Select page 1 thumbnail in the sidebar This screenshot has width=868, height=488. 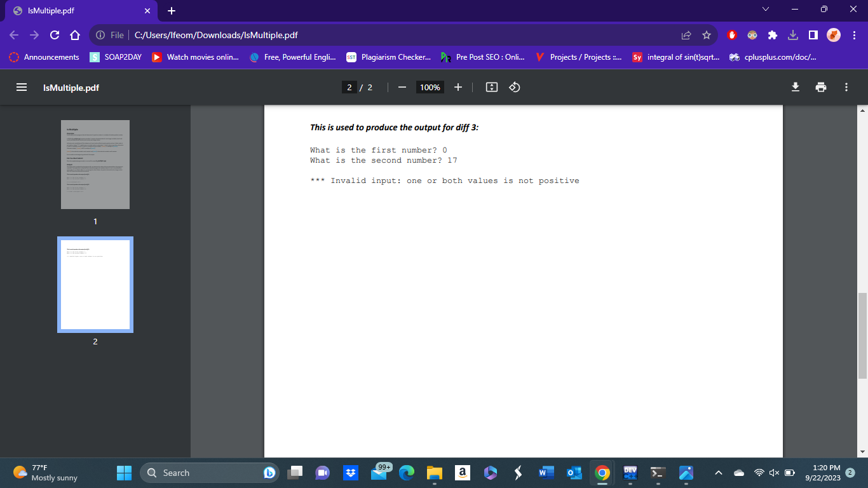[x=95, y=164]
